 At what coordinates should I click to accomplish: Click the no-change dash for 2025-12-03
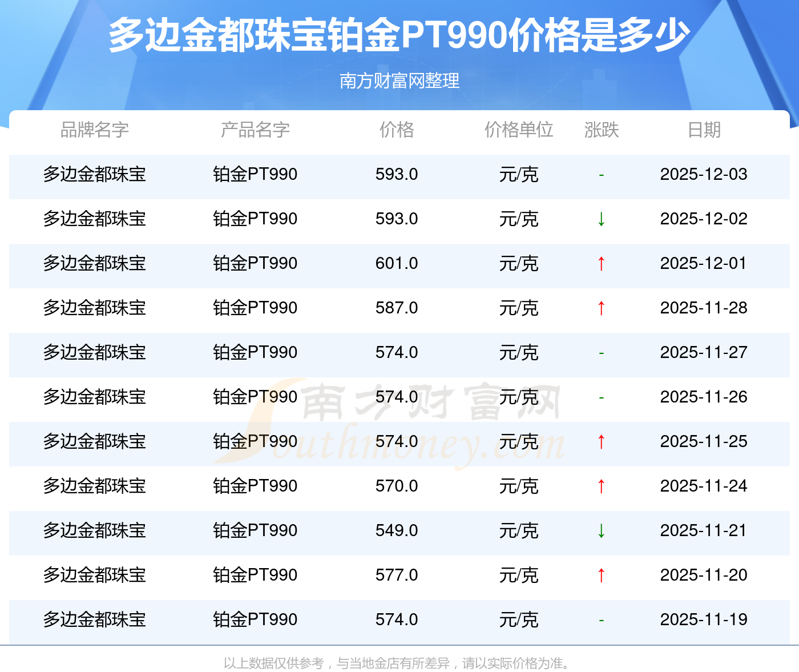pos(601,175)
